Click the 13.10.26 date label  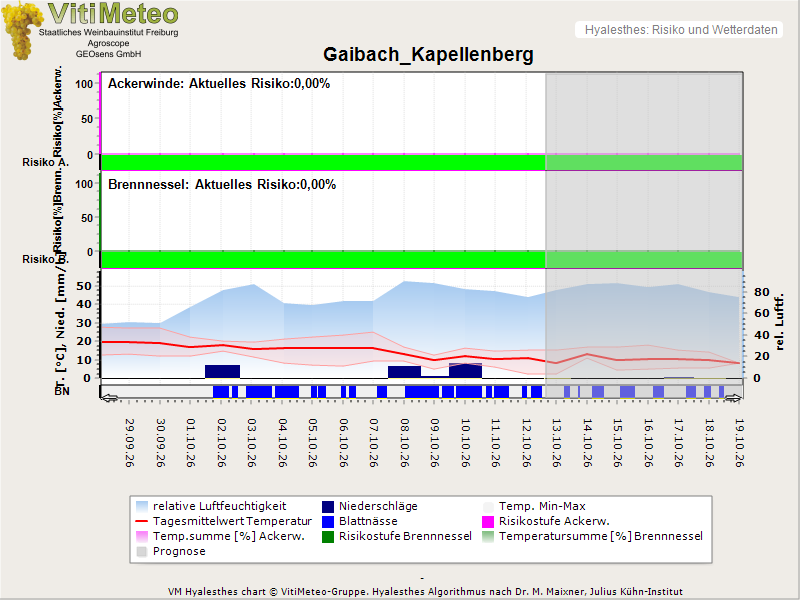click(557, 443)
